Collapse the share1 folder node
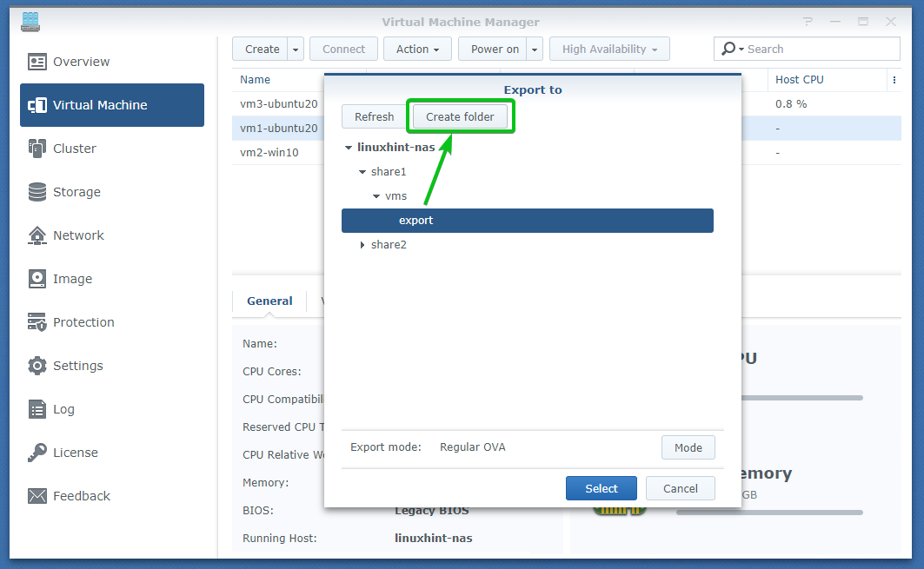 click(x=362, y=172)
